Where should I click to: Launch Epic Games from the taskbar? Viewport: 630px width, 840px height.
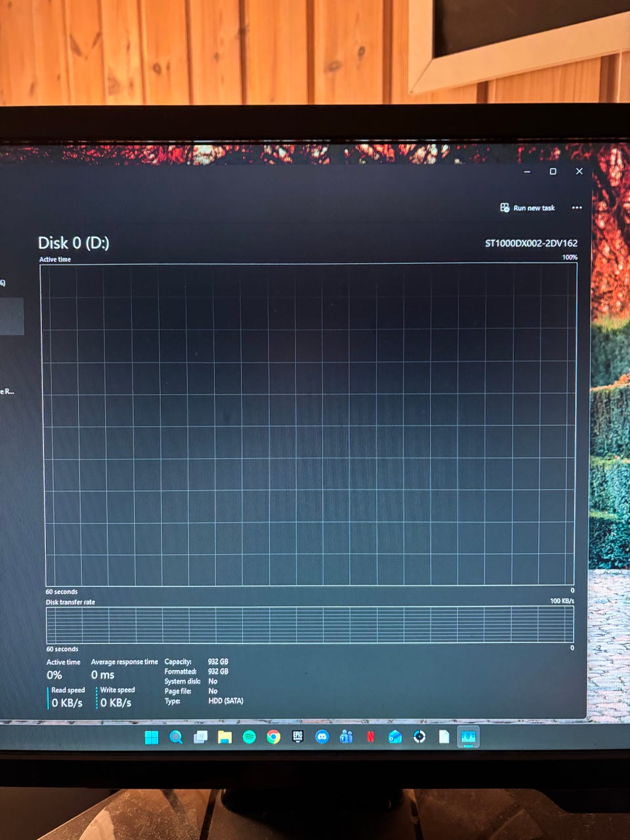coord(298,737)
